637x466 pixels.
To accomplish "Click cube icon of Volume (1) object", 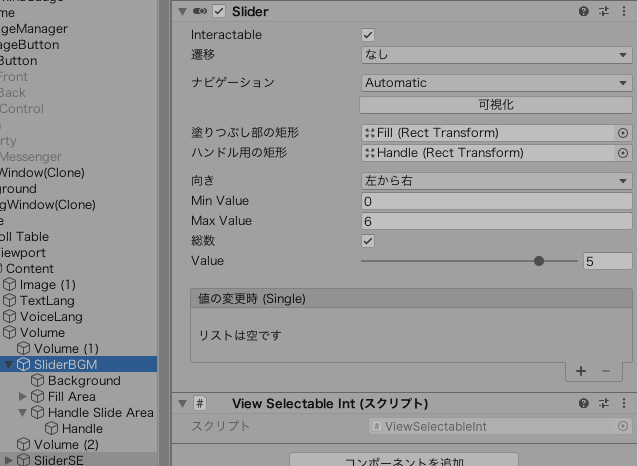I will click(23, 348).
